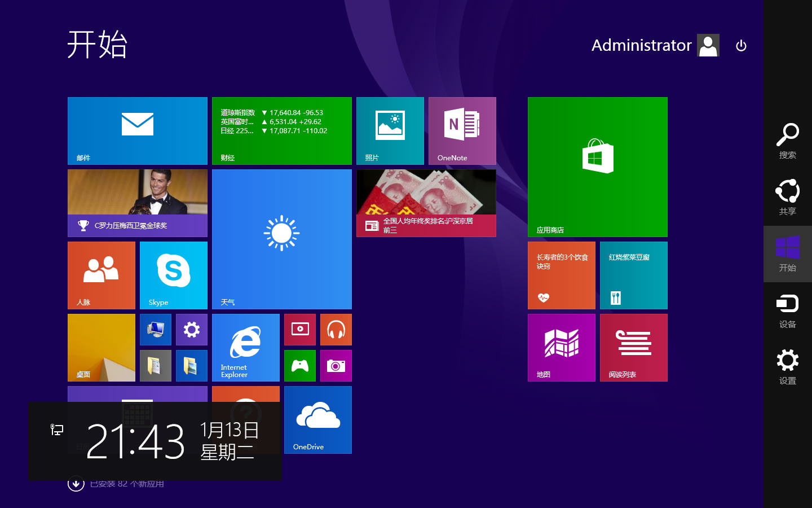
Task: Launch the Skype tile
Action: pyautogui.click(x=174, y=275)
